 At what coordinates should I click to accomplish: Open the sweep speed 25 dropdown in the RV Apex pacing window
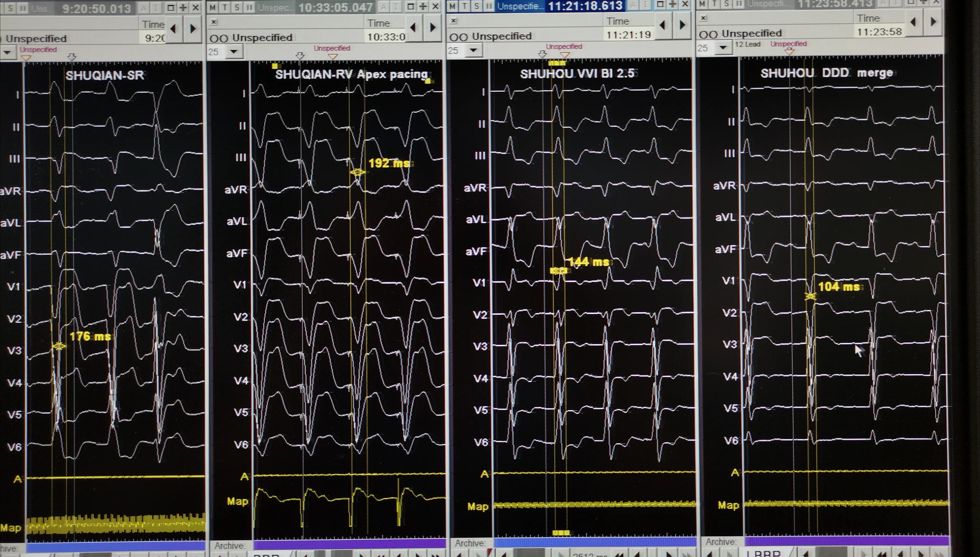point(234,51)
